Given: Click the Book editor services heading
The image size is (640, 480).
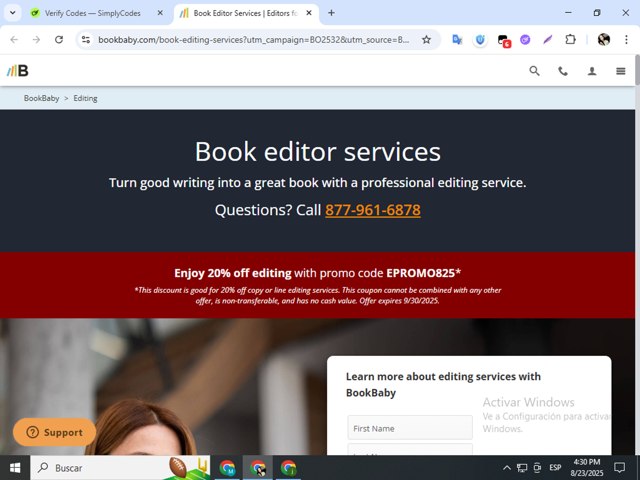Looking at the screenshot, I should (x=318, y=151).
